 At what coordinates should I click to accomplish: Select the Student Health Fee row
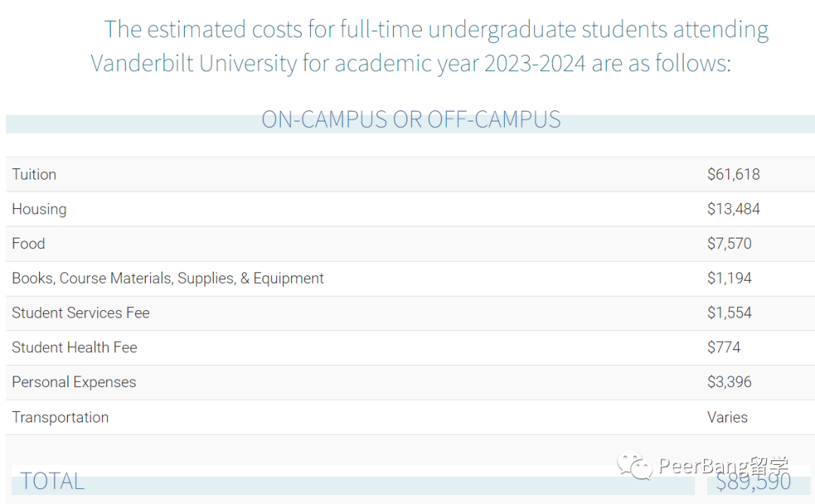[411, 348]
